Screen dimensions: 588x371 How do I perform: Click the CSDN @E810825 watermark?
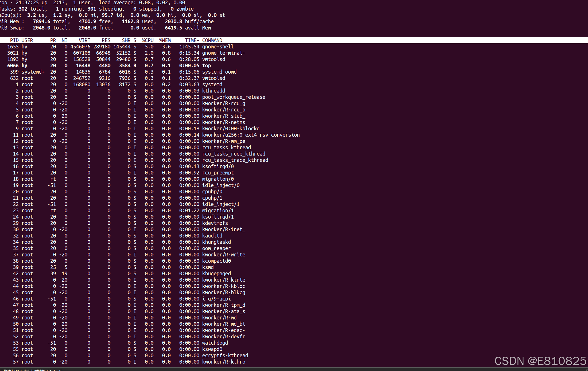(x=540, y=361)
